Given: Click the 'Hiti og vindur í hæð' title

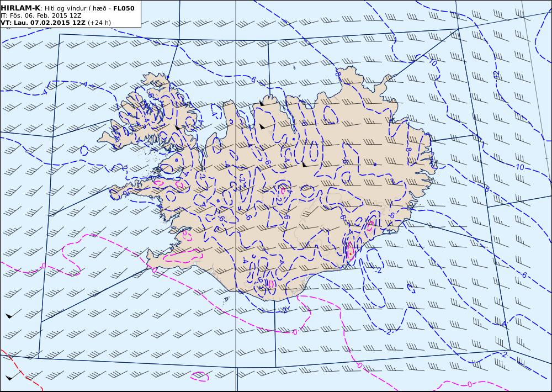Looking at the screenshot, I should (x=77, y=8).
